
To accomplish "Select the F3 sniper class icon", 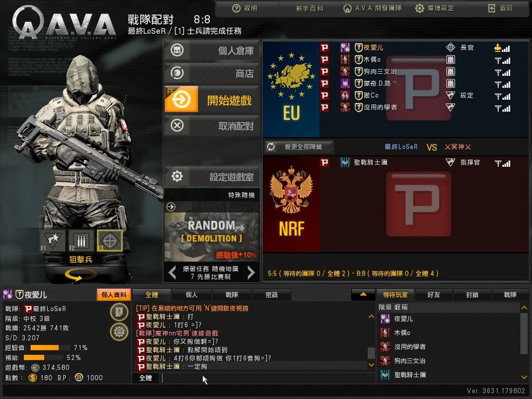I will coord(110,241).
